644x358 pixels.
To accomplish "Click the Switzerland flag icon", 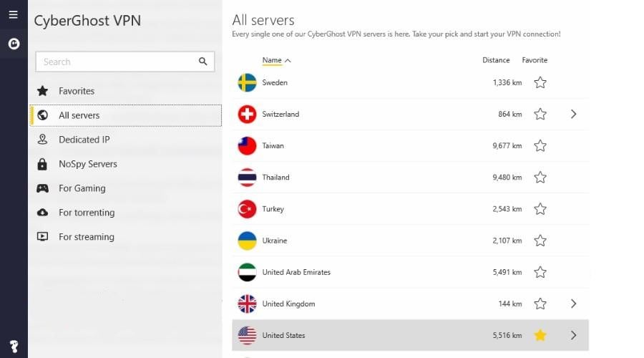I will point(247,115).
